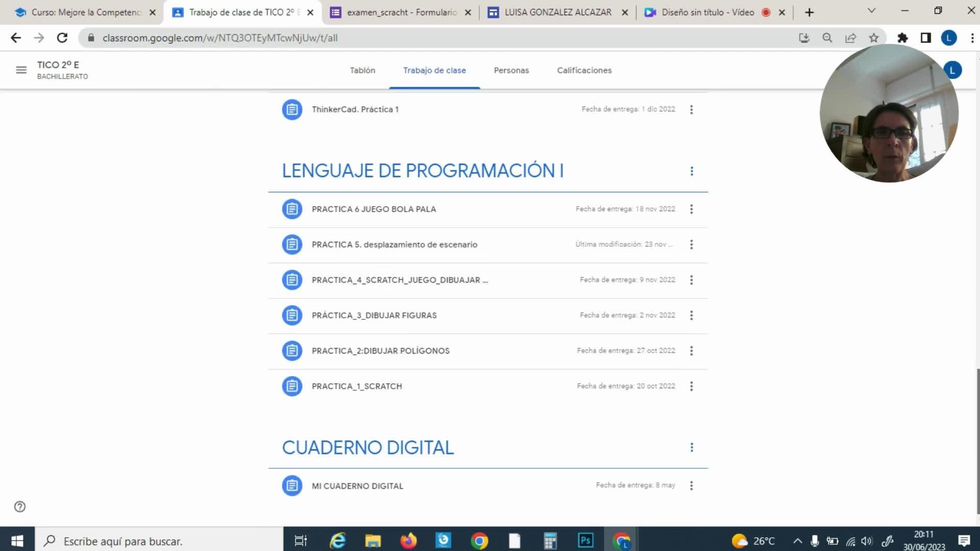Go to the Personas tab
The image size is (980, 551).
coord(511,70)
